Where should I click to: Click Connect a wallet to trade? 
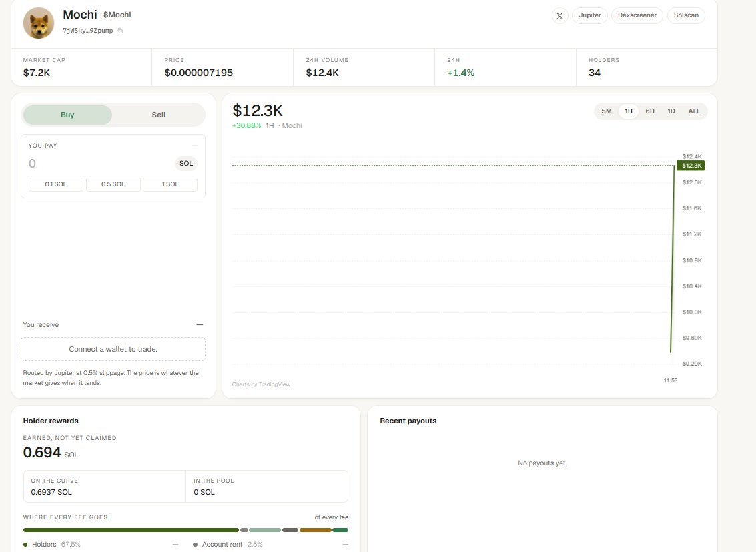pyautogui.click(x=113, y=349)
